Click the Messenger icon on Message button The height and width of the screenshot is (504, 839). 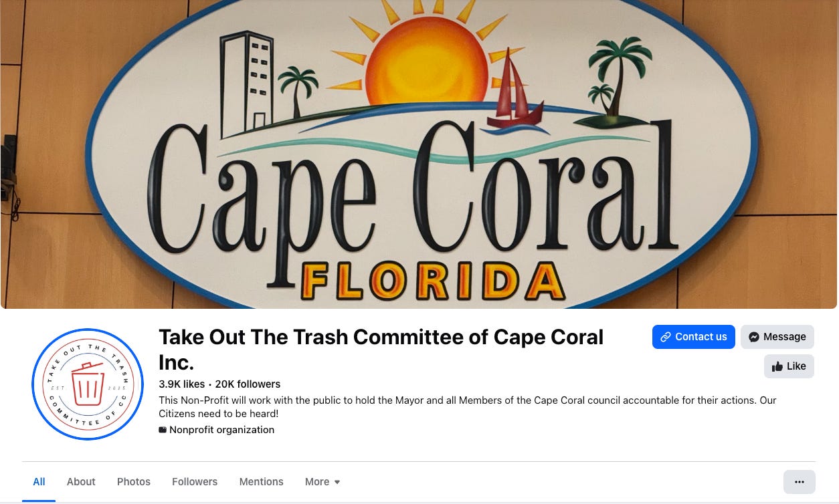753,337
